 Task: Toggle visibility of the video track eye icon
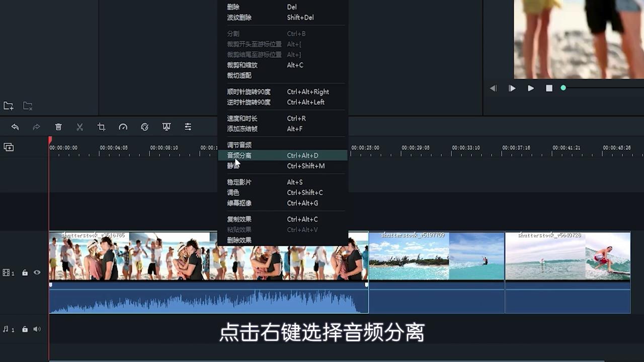[x=37, y=272]
